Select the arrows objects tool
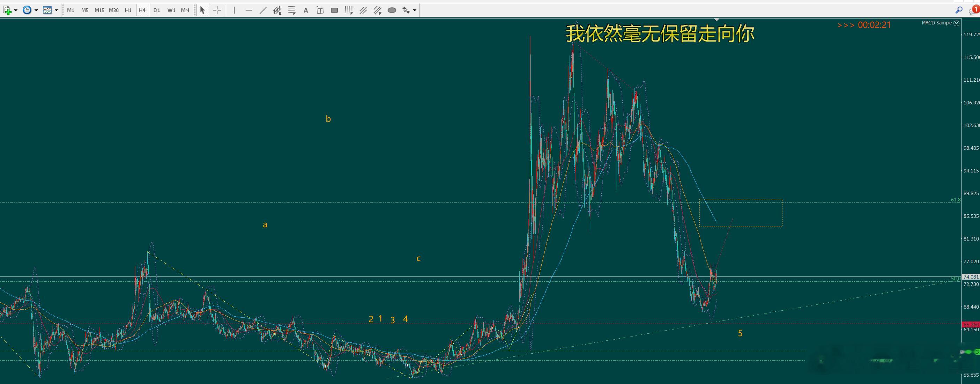Viewport: 980px width, 384px height. pos(406,10)
